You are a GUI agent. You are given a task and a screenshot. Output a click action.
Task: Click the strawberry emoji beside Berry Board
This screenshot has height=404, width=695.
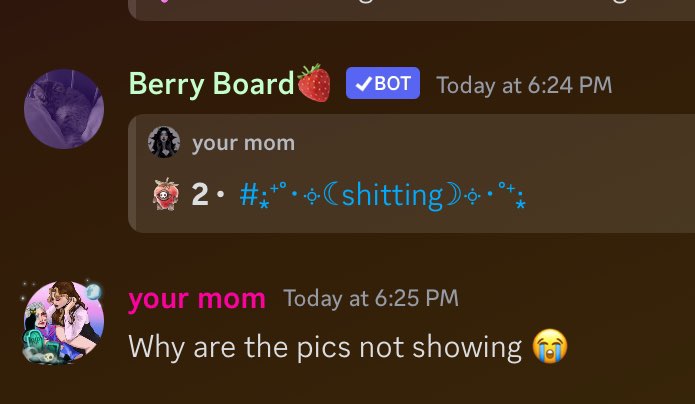(314, 83)
